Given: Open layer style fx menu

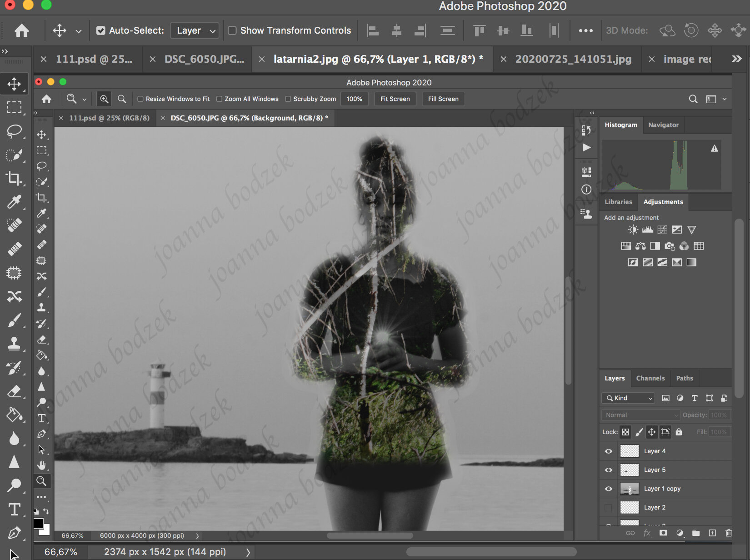Looking at the screenshot, I should [647, 533].
